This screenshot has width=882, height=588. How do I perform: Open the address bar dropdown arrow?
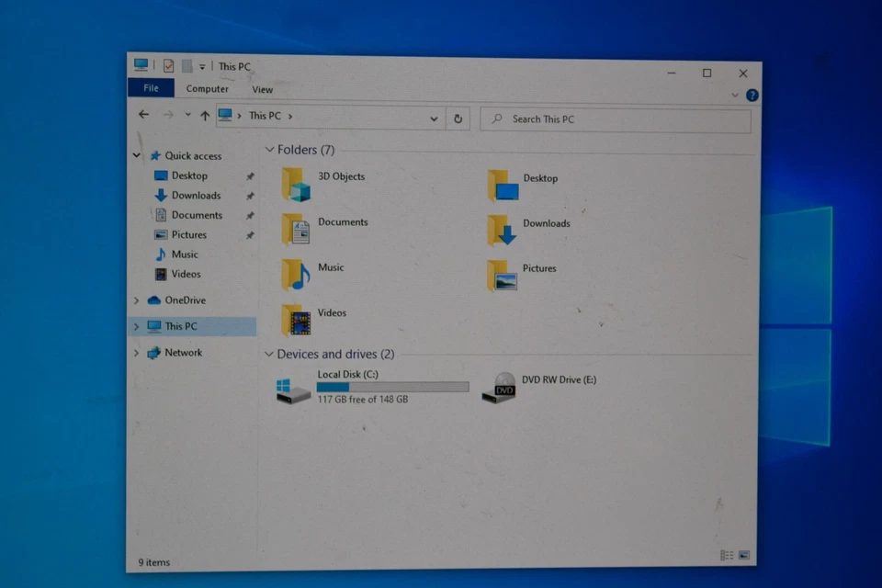tap(433, 118)
